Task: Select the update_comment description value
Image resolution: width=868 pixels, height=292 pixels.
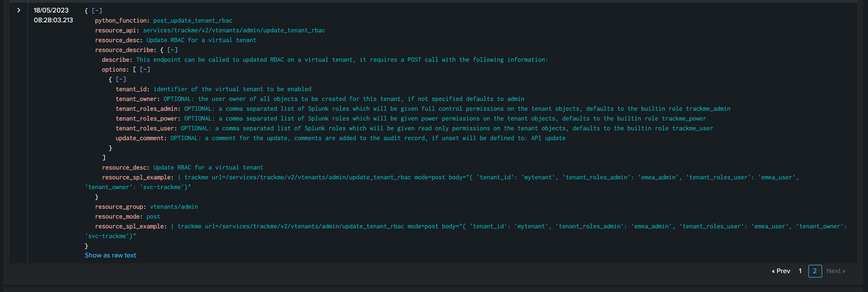Action: coord(368,138)
